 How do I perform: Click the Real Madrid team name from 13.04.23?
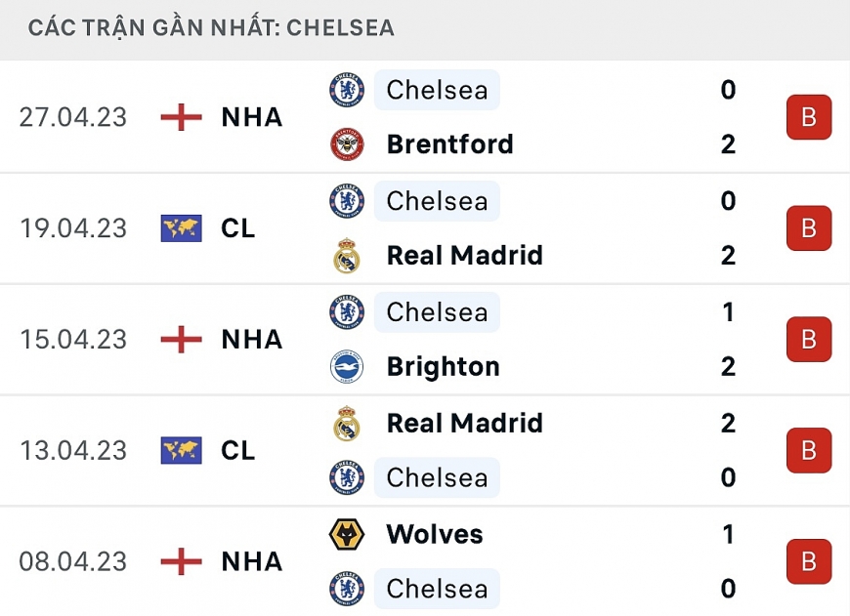(465, 424)
